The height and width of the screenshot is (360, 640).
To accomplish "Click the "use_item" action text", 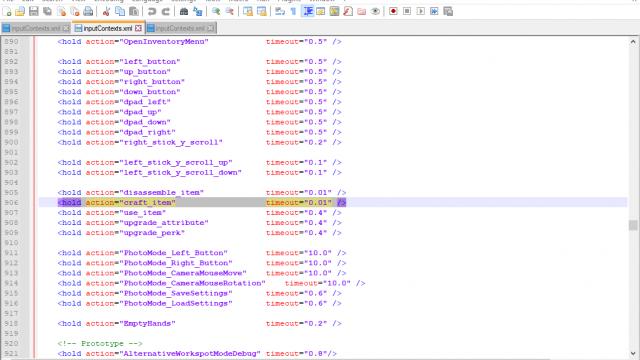I will click(x=142, y=213).
